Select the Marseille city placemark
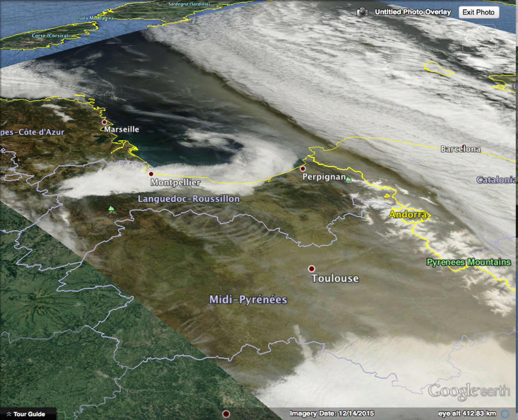The width and height of the screenshot is (518, 420). pyautogui.click(x=104, y=122)
